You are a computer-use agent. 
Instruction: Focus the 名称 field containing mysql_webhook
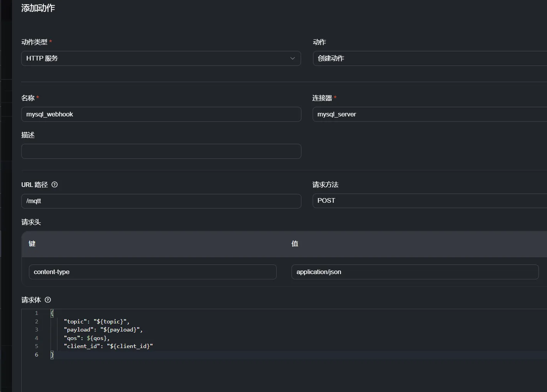tap(161, 114)
